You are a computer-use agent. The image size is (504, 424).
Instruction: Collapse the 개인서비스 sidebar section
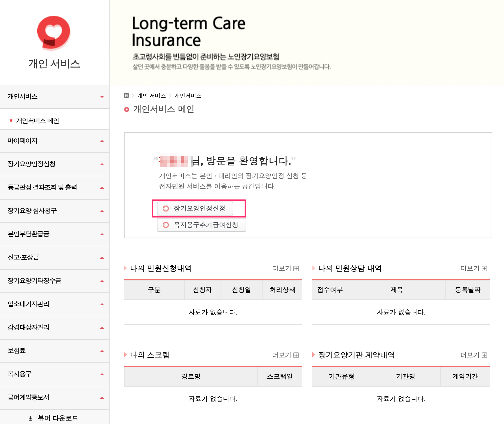[x=102, y=97]
